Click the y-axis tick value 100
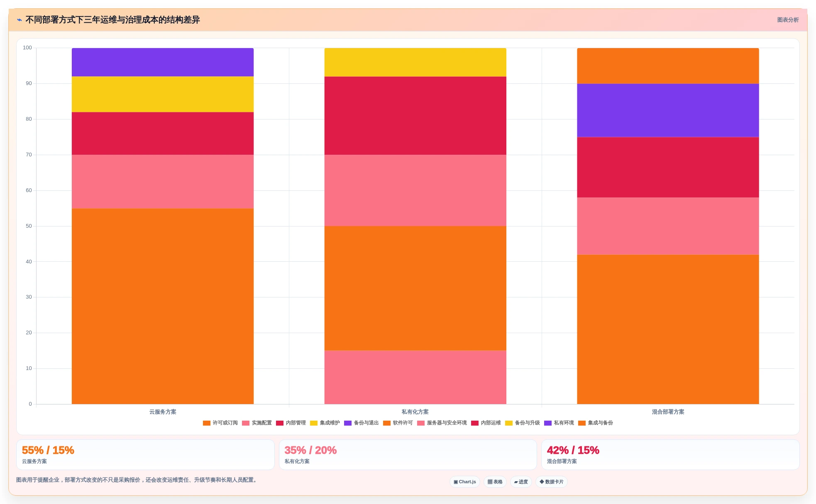The height and width of the screenshot is (504, 816). point(27,48)
